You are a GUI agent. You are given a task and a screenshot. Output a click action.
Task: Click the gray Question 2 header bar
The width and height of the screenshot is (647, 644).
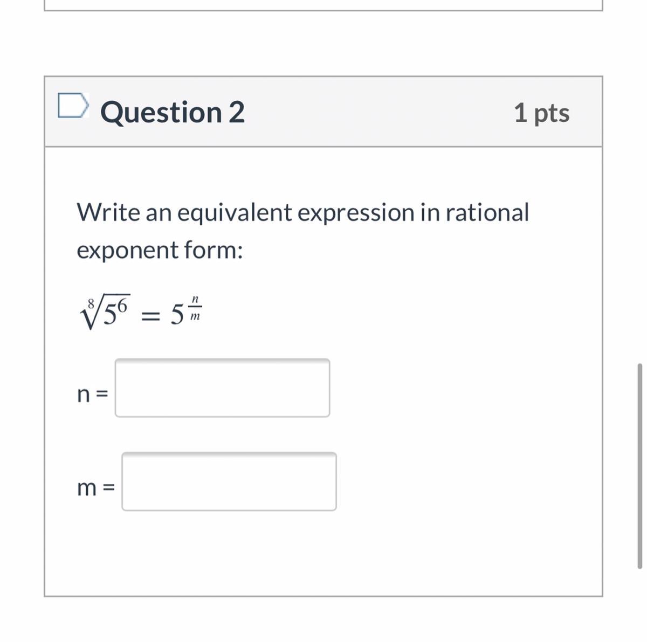[377, 112]
